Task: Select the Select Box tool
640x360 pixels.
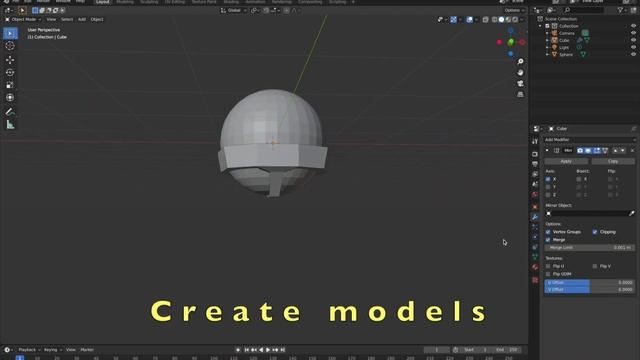Action: pos(10,33)
